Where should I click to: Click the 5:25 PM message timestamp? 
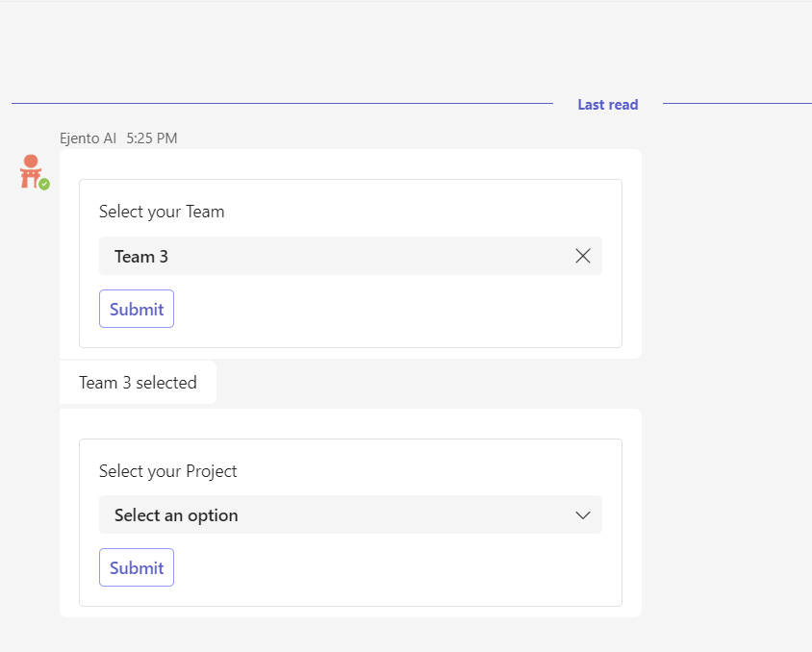pyautogui.click(x=152, y=138)
